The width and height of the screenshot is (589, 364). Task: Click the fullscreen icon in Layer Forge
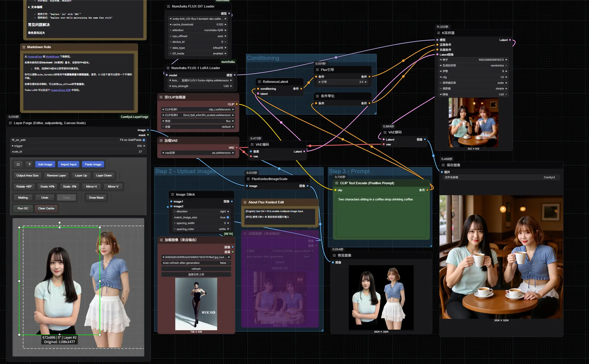tap(18, 164)
